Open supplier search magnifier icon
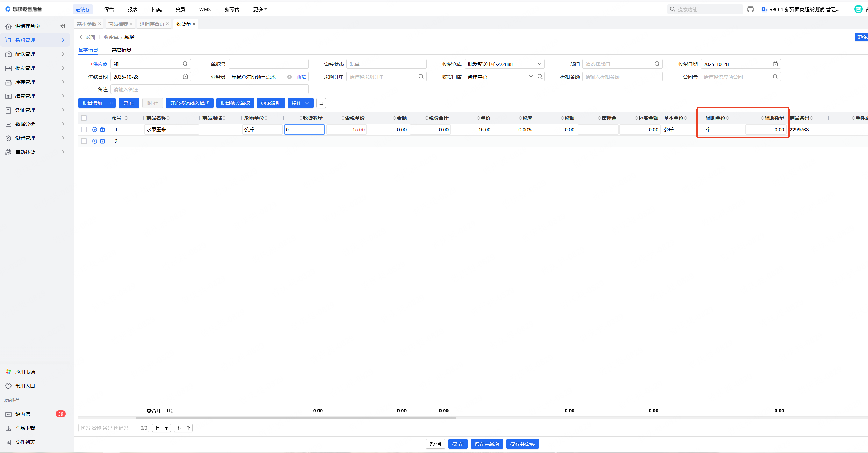The width and height of the screenshot is (868, 453). (x=185, y=64)
